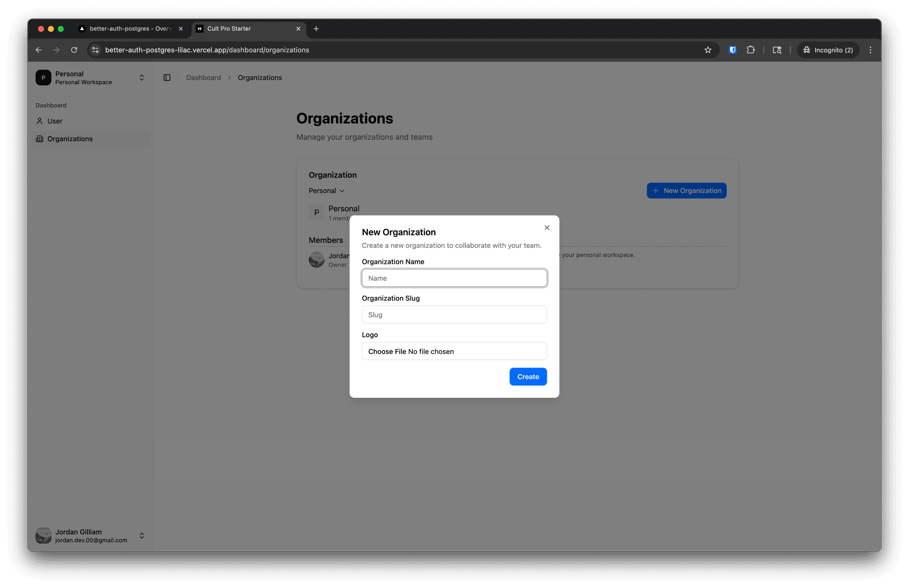Bookmark this page with the star icon
Viewport: 909px width, 588px height.
(708, 50)
